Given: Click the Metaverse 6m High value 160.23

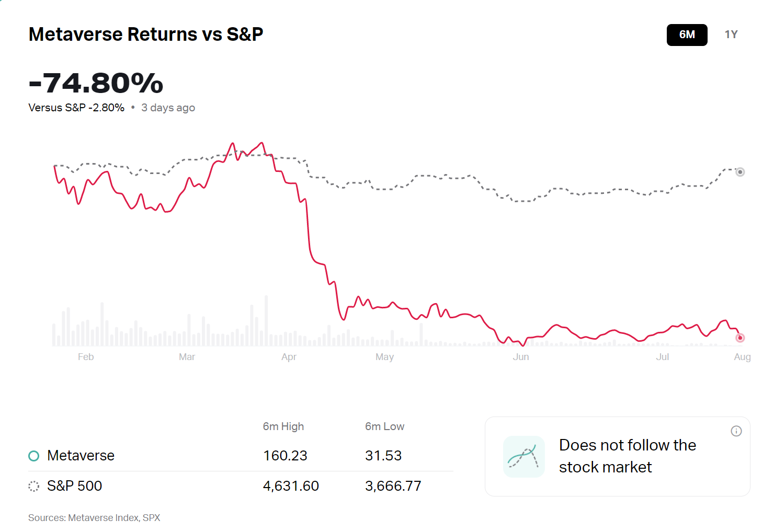Looking at the screenshot, I should 285,456.
